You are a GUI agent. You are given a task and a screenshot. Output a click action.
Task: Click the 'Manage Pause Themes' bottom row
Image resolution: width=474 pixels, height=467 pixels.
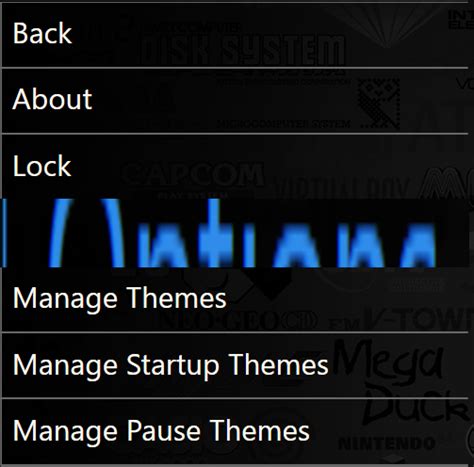(x=235, y=431)
